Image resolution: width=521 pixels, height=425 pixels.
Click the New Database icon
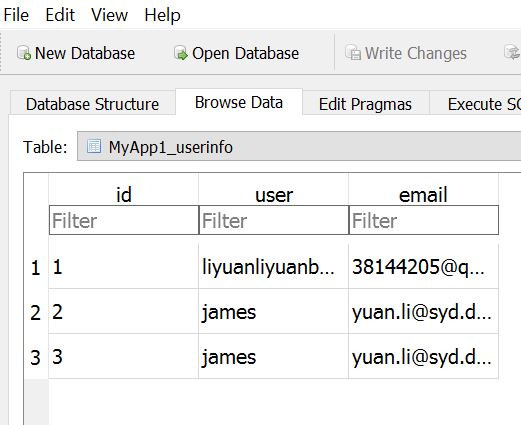point(24,53)
